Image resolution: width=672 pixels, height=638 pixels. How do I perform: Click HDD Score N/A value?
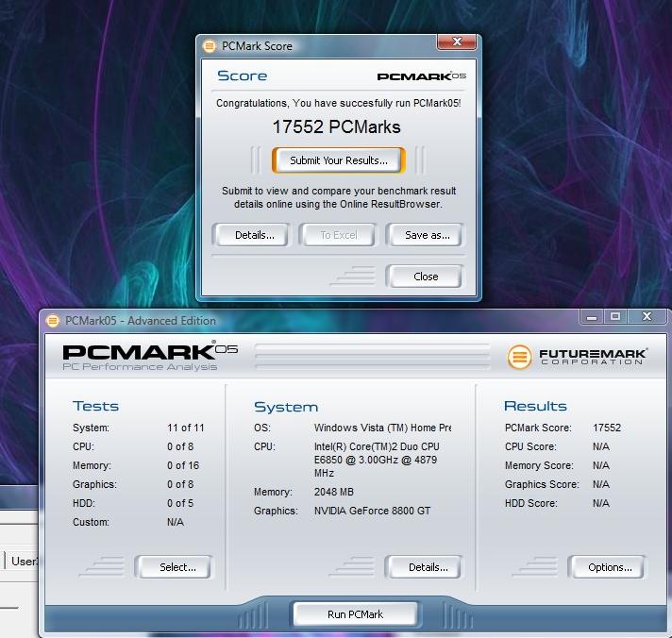pyautogui.click(x=601, y=503)
